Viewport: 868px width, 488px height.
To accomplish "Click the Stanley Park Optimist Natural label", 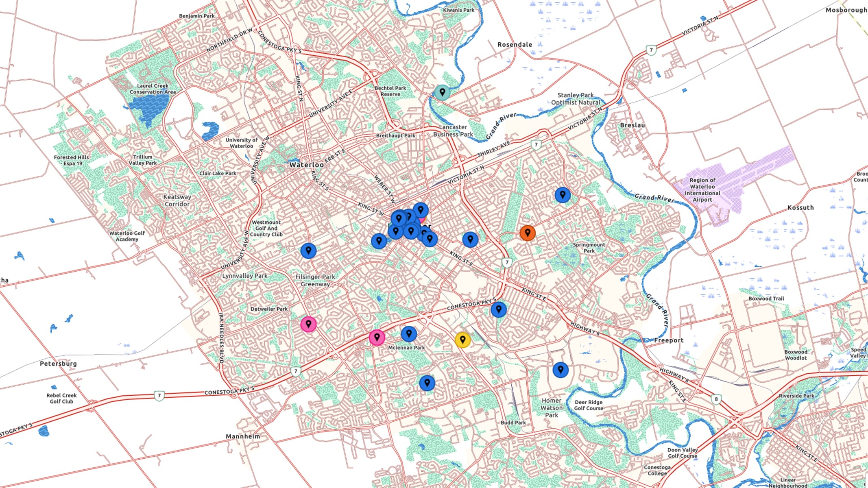I will tap(576, 99).
